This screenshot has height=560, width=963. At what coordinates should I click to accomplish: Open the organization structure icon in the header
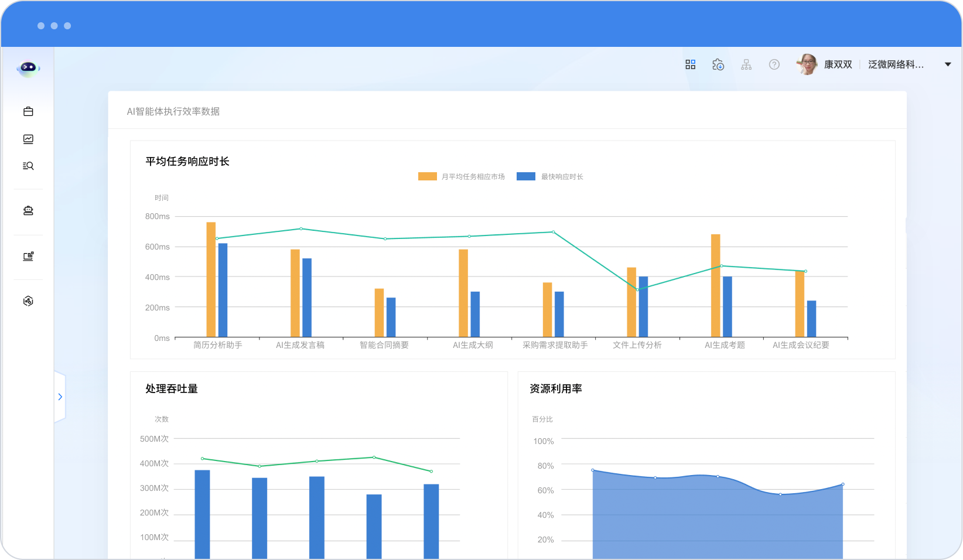click(x=746, y=64)
